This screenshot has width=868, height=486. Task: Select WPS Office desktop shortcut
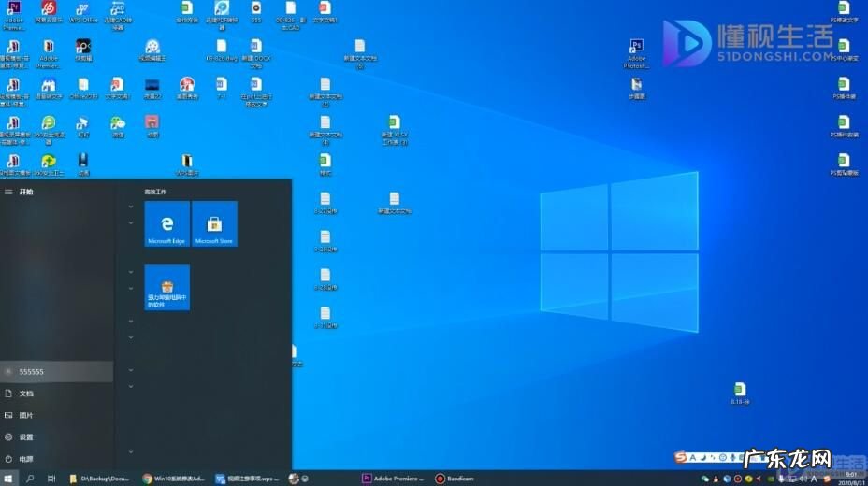pos(83,12)
